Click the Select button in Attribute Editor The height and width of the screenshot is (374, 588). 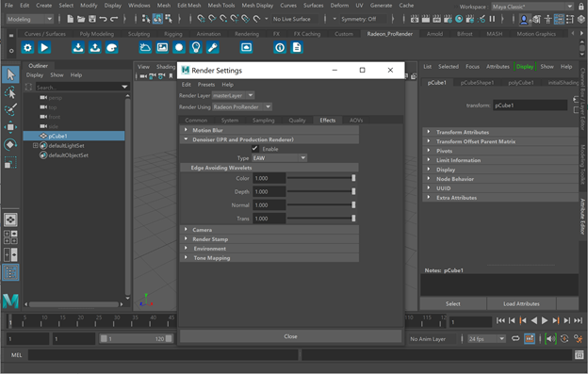pyautogui.click(x=453, y=304)
